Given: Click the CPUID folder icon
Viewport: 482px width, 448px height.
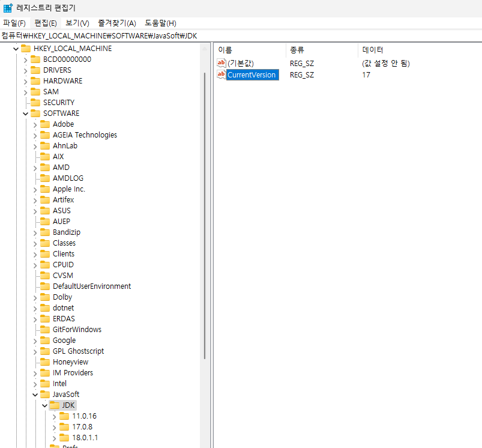Looking at the screenshot, I should 45,264.
